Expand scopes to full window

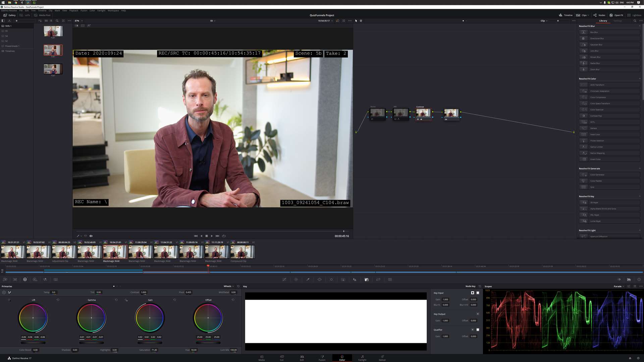pos(635,286)
